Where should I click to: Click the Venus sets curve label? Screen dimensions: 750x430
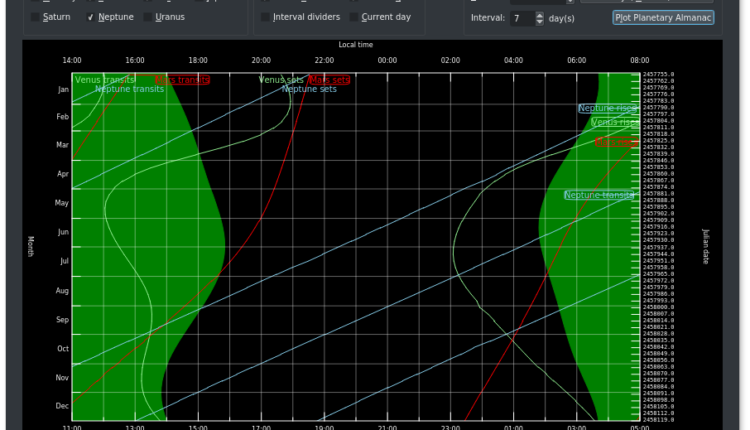pos(281,80)
